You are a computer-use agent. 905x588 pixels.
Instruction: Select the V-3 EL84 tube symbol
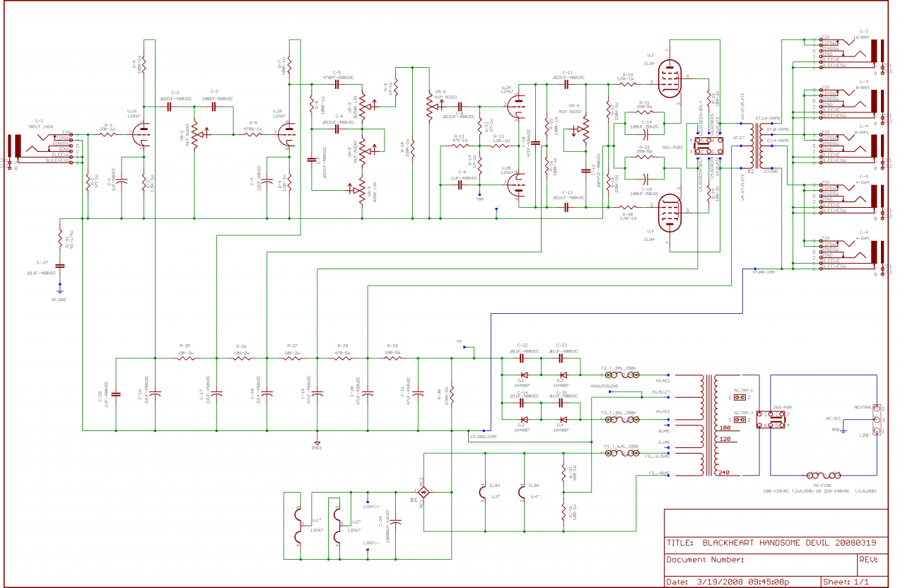(668, 79)
